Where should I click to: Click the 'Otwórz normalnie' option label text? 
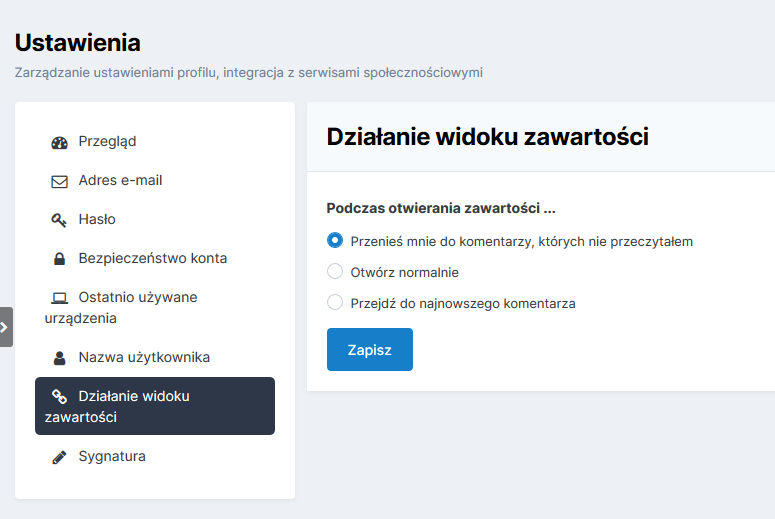(404, 272)
